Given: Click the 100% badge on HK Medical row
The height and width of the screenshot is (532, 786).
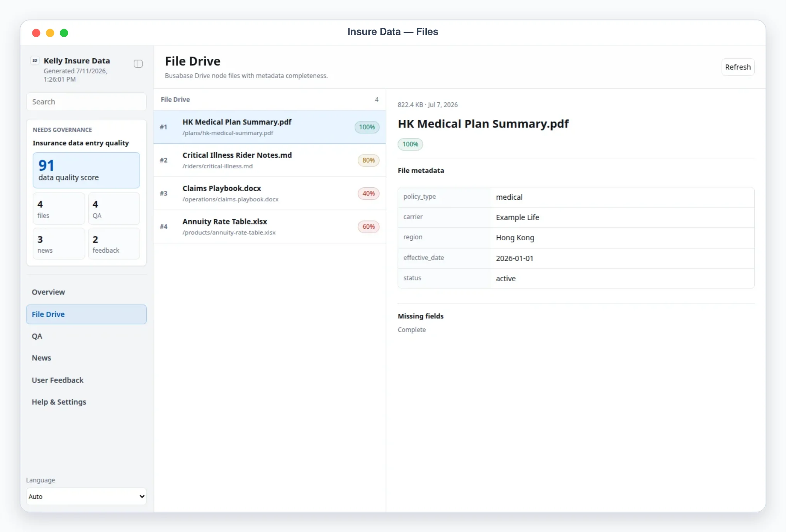Looking at the screenshot, I should (x=367, y=127).
